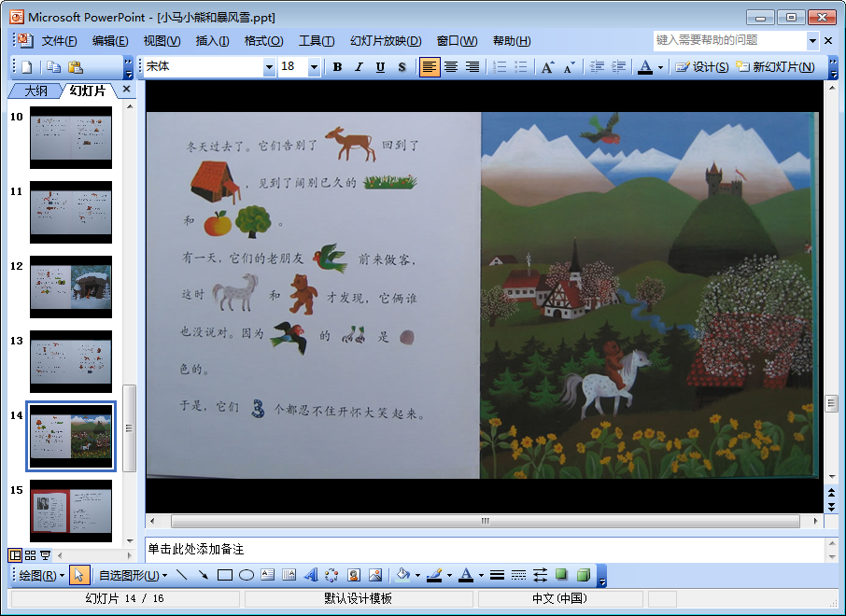Open the 工具(T) menu
Image resolution: width=846 pixels, height=616 pixels.
(x=317, y=41)
